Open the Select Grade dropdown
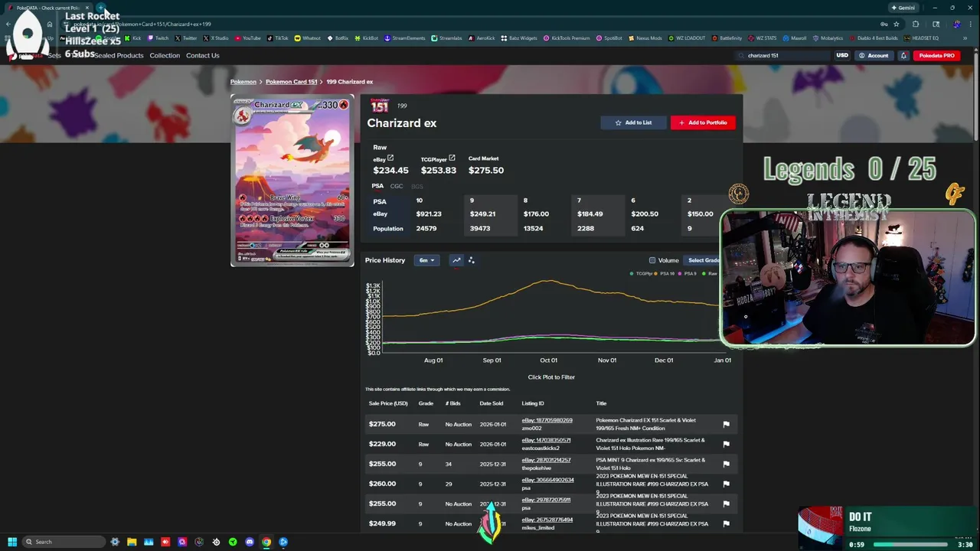 [x=704, y=260]
